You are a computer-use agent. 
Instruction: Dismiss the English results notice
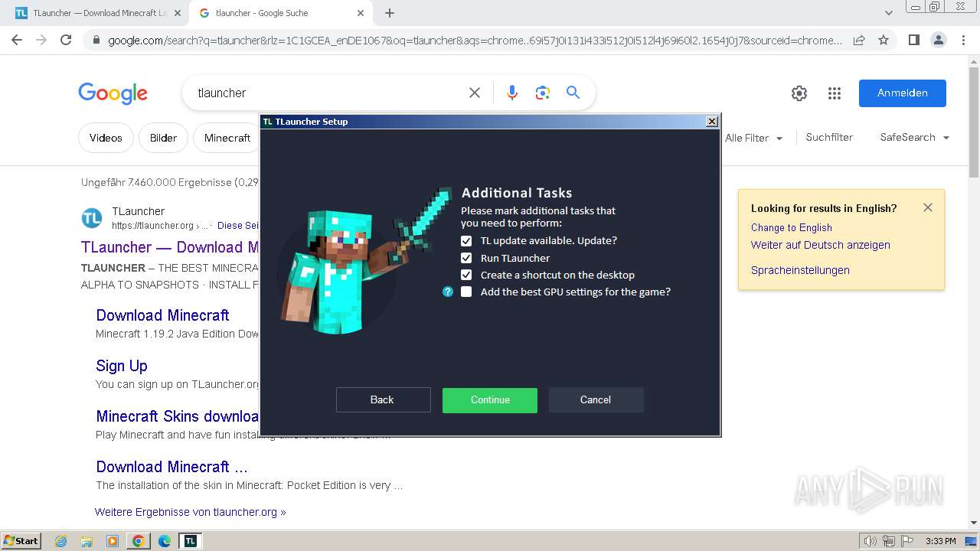[x=928, y=207]
